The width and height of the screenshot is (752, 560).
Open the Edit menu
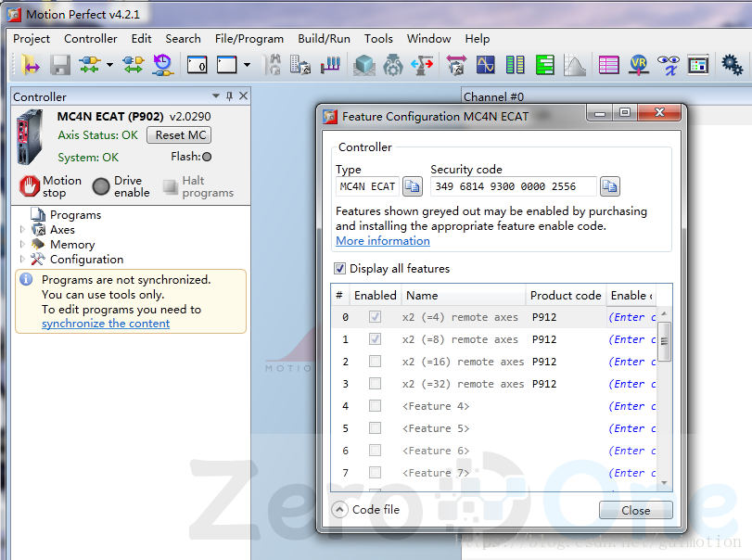[x=142, y=39]
